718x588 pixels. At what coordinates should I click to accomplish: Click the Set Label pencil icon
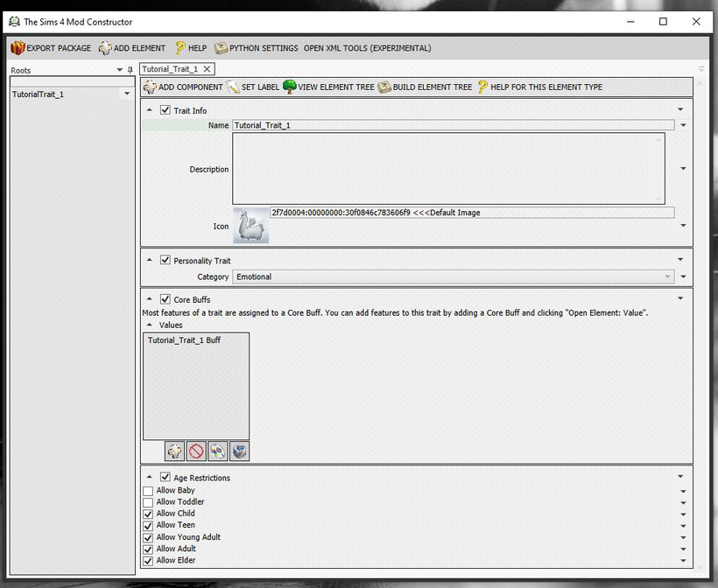tap(233, 87)
